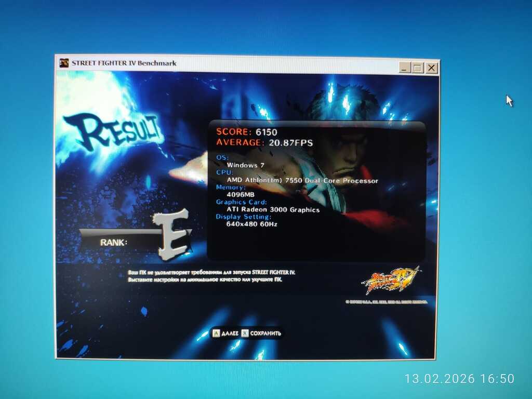Viewport: 532px width, 399px height.
Task: Click the 4096MB memory value
Action: (241, 194)
